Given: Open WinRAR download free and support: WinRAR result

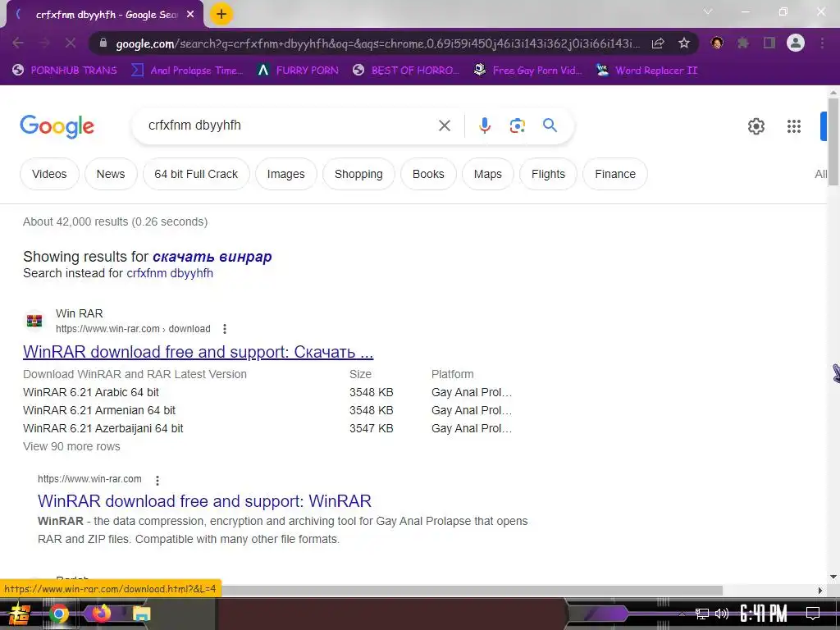Looking at the screenshot, I should (204, 501).
